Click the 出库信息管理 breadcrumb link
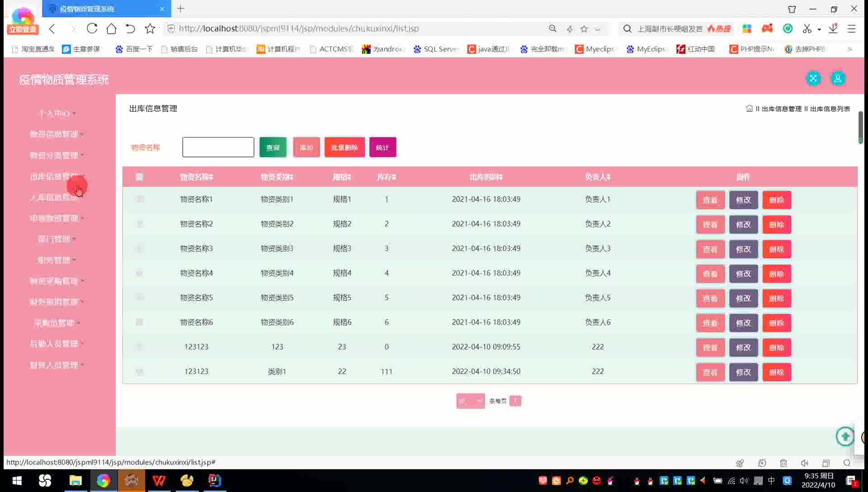The width and height of the screenshot is (868, 492). point(781,109)
